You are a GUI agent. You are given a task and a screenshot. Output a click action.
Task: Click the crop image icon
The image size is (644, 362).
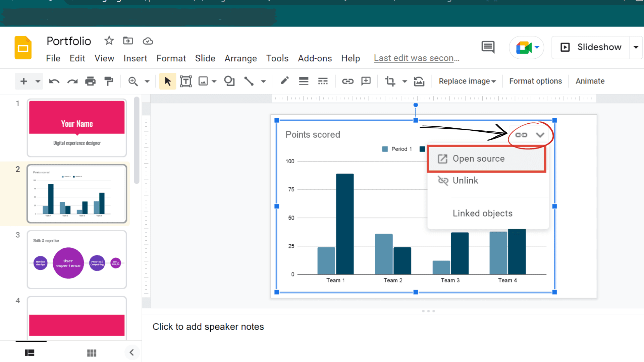coord(390,81)
